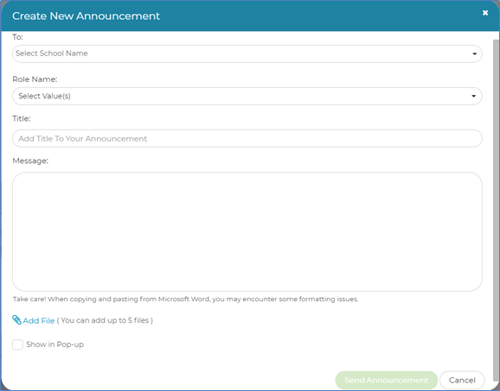Image resolution: width=500 pixels, height=391 pixels.
Task: Enable the Show in Pop-up checkbox
Action: [x=18, y=344]
